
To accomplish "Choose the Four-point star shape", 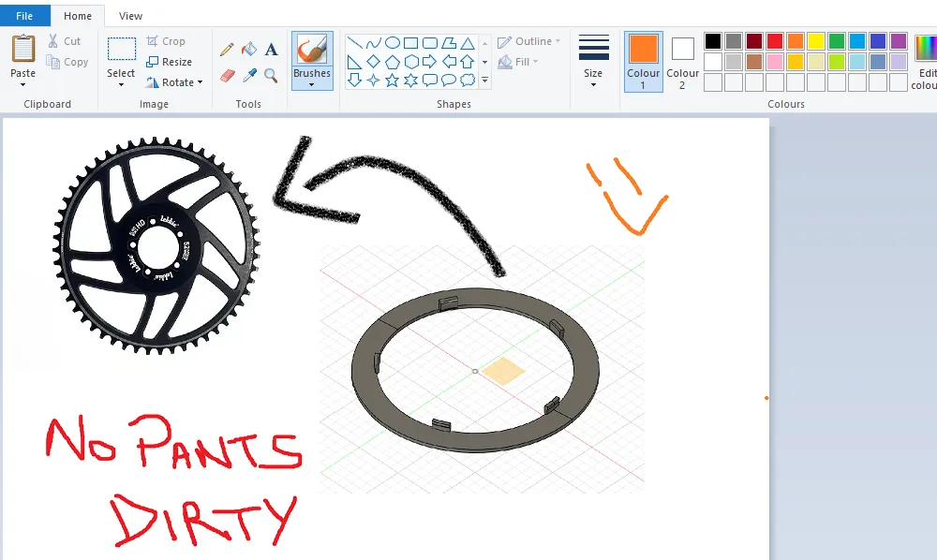I will coord(374,80).
